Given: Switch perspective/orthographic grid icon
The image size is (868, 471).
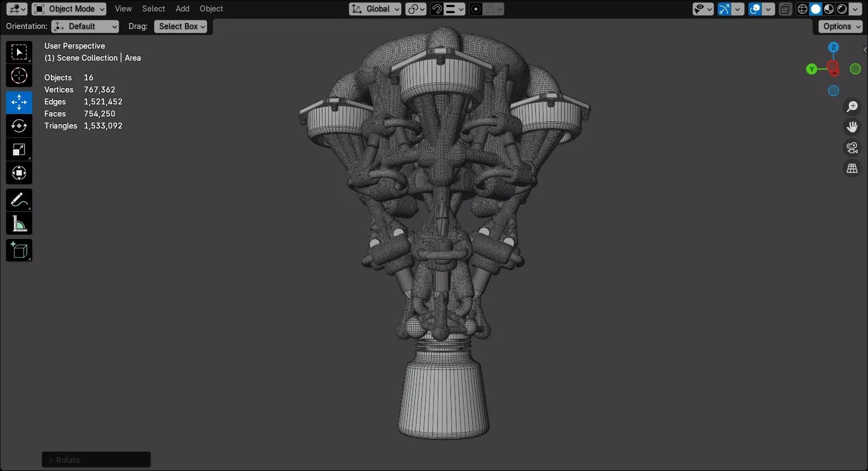Looking at the screenshot, I should pos(852,168).
